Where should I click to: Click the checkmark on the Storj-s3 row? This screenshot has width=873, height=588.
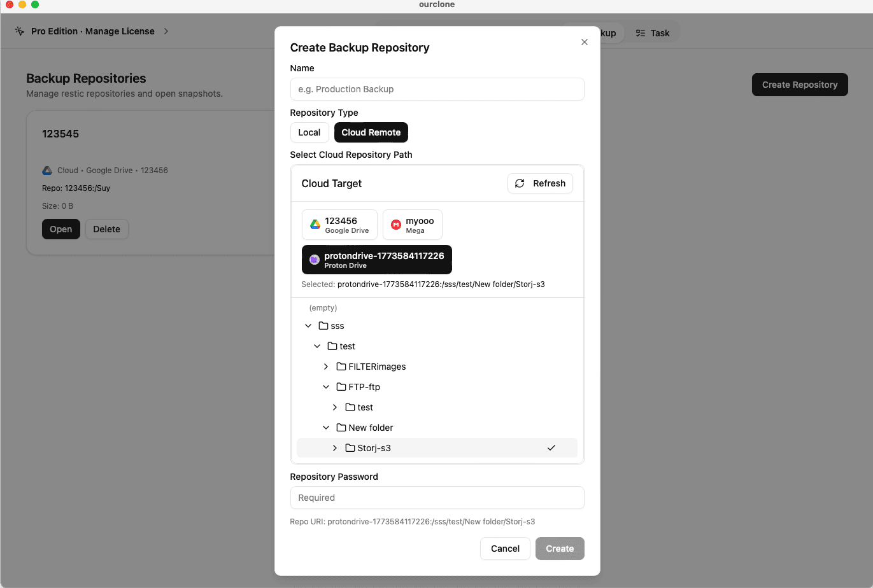tap(551, 447)
